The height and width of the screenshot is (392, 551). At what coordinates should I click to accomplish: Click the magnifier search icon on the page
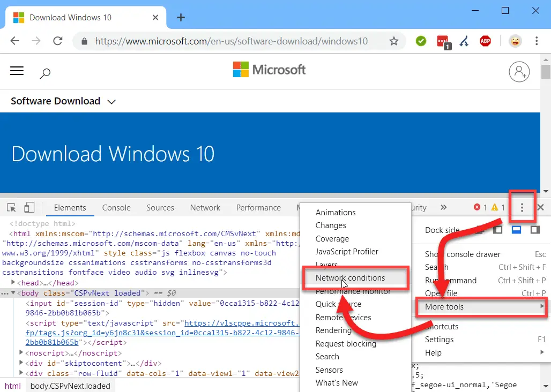point(45,73)
